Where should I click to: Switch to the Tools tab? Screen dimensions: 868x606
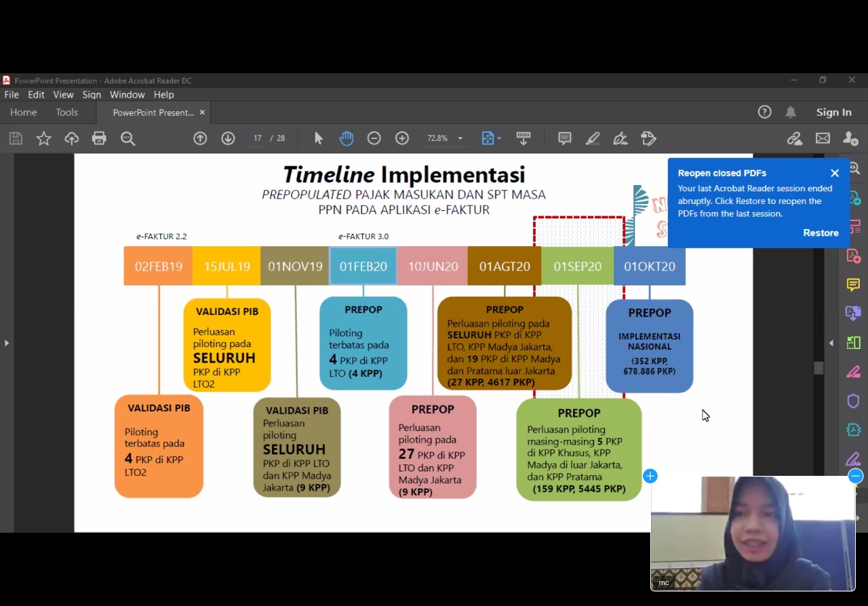66,113
